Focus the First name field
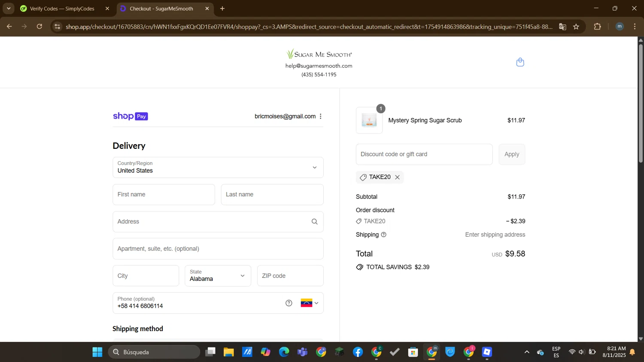 click(x=164, y=195)
